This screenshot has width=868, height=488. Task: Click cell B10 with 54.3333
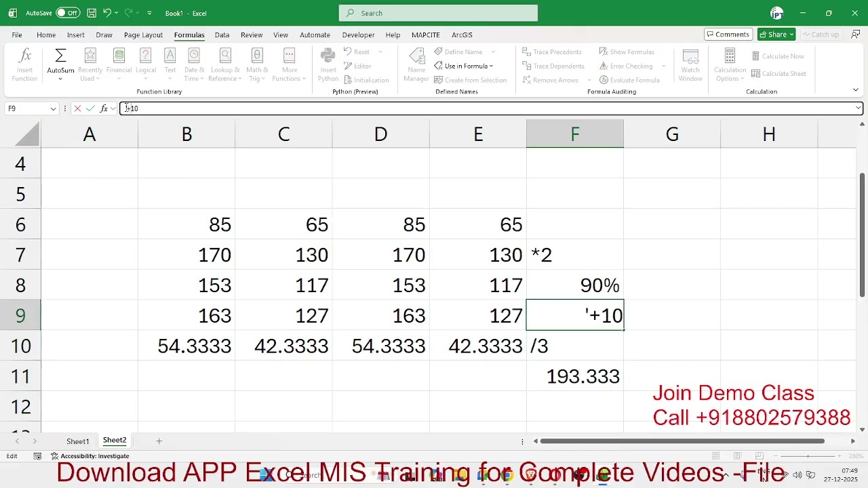click(x=186, y=346)
